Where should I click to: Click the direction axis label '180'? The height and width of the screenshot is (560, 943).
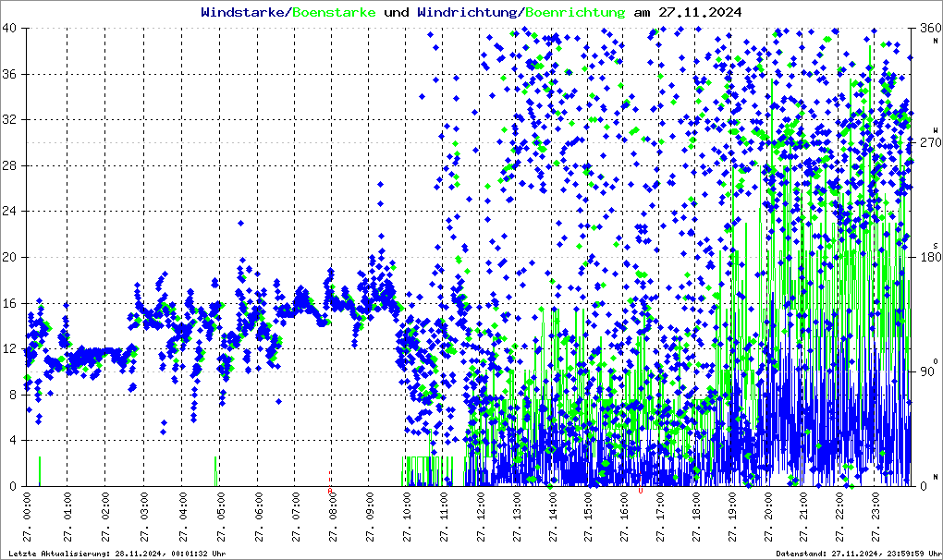click(930, 257)
